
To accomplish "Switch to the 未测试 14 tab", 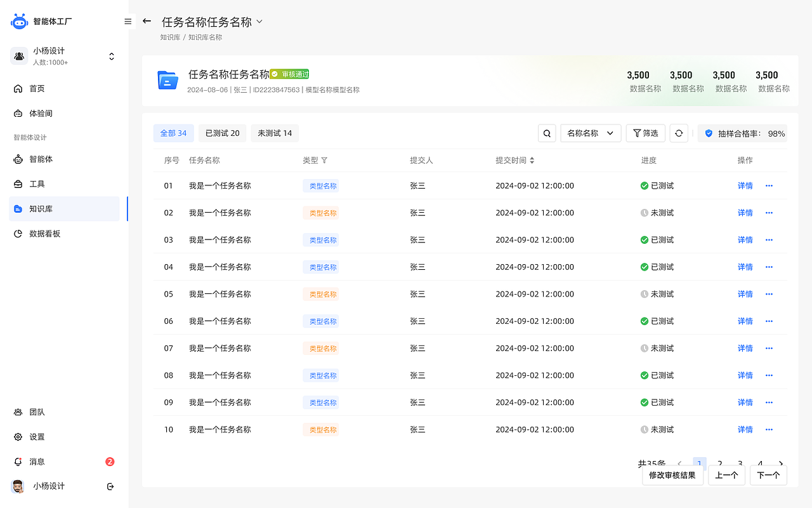I will [x=275, y=133].
